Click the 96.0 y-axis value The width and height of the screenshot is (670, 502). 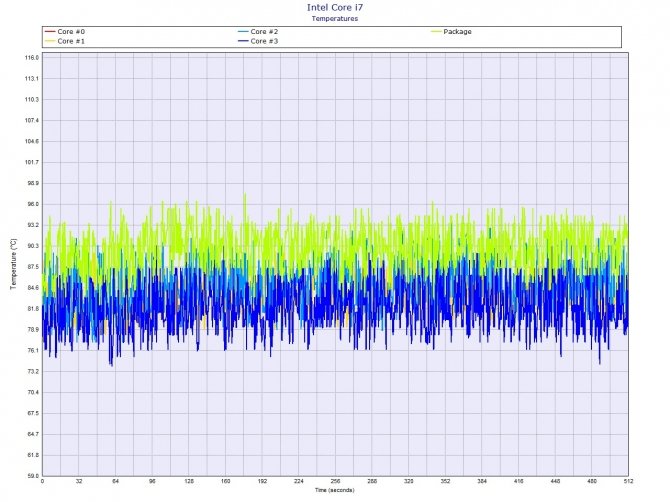pyautogui.click(x=32, y=204)
